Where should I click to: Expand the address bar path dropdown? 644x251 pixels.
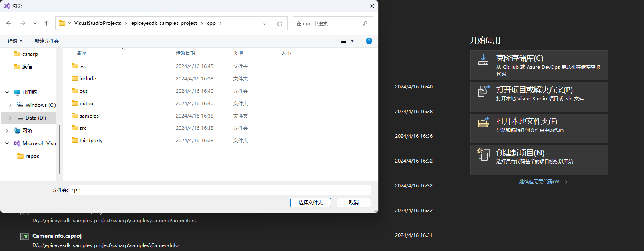click(x=265, y=24)
